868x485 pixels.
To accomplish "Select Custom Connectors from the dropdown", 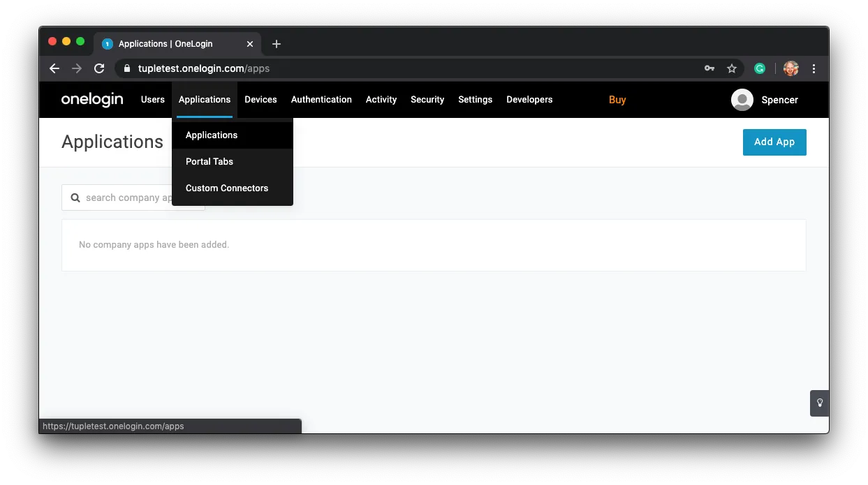I will pyautogui.click(x=227, y=188).
